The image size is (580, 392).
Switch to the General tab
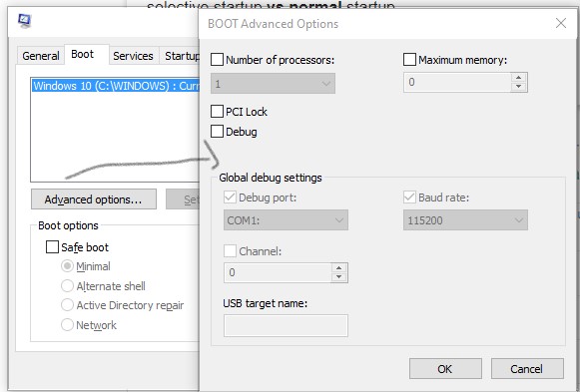[x=41, y=56]
